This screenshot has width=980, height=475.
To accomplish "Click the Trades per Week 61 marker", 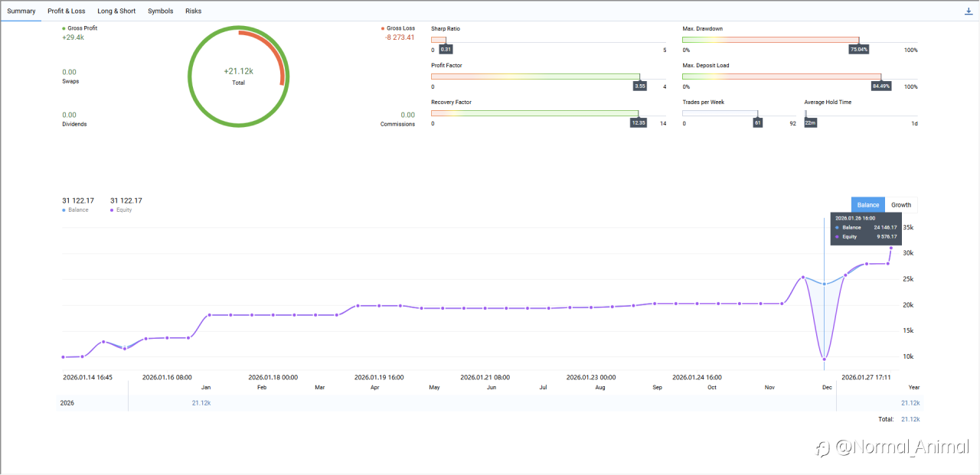I will (x=757, y=122).
